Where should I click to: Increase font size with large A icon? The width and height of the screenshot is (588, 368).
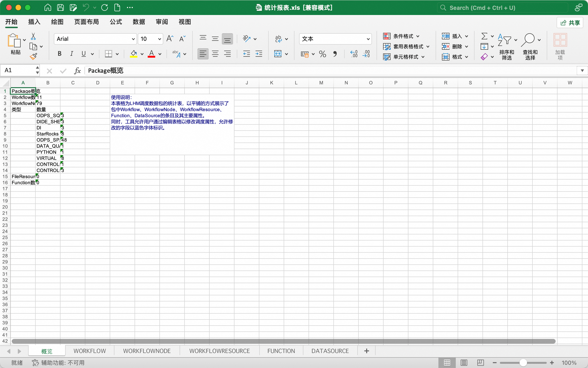170,39
